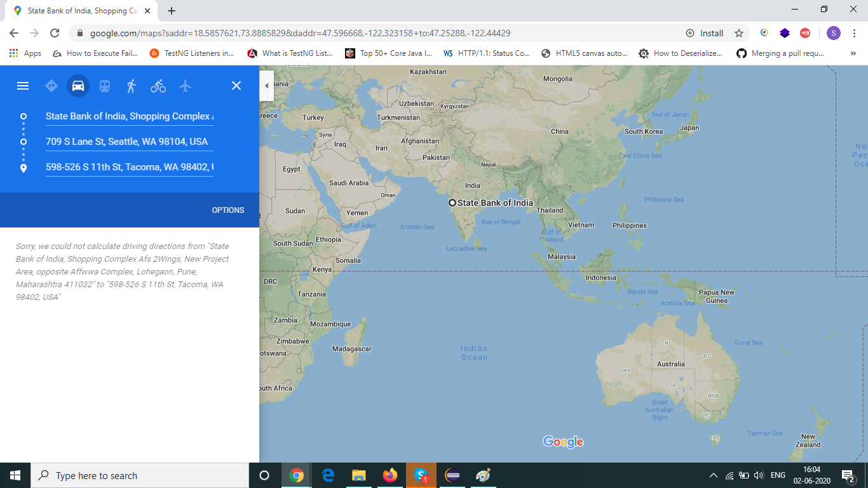Click the New Zealand map label
Viewport: 868px width, 488px height.
(x=808, y=440)
